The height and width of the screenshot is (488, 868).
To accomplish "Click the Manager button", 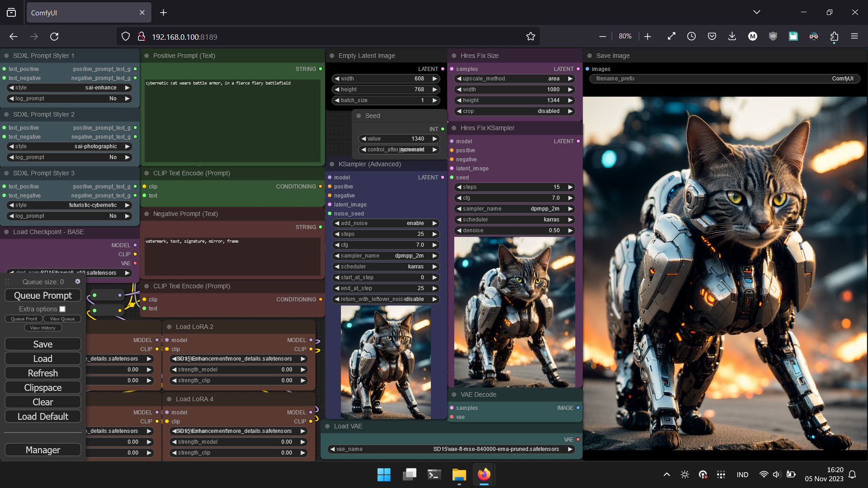I will tap(43, 450).
